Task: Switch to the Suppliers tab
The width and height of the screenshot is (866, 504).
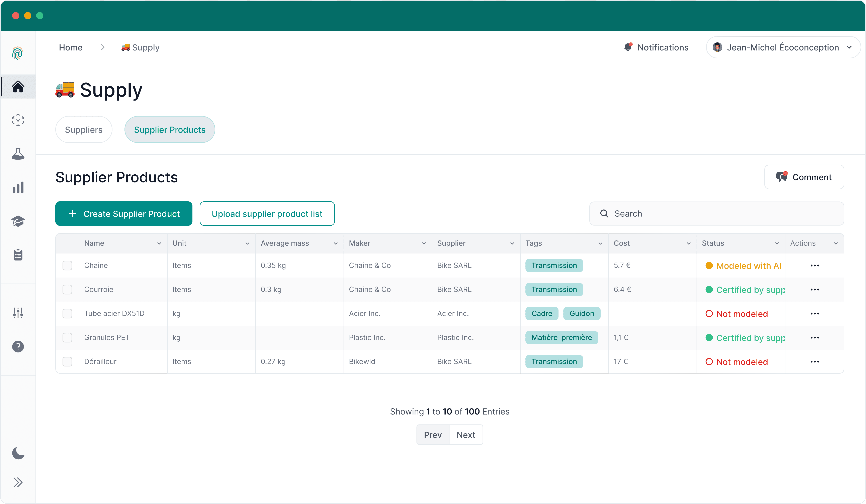Action: pyautogui.click(x=84, y=129)
